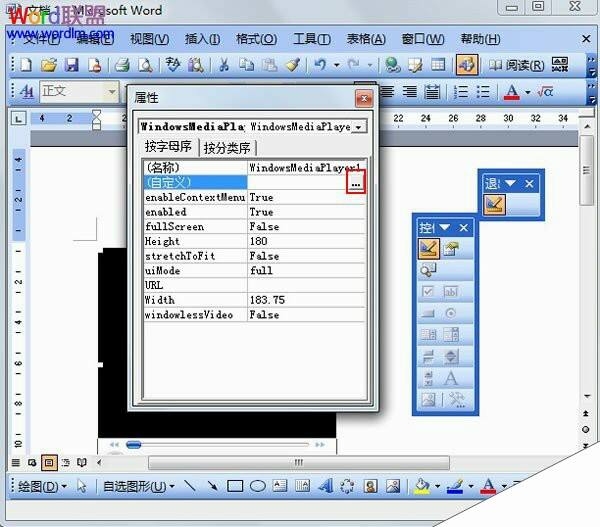600x527 pixels.
Task: Open the 工具(T) Tools menu
Action: (x=312, y=39)
